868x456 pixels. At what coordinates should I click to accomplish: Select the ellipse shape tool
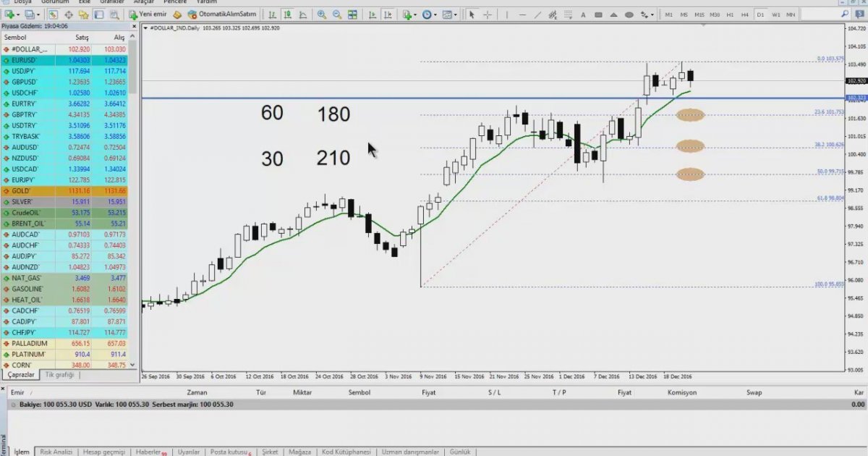pyautogui.click(x=629, y=14)
